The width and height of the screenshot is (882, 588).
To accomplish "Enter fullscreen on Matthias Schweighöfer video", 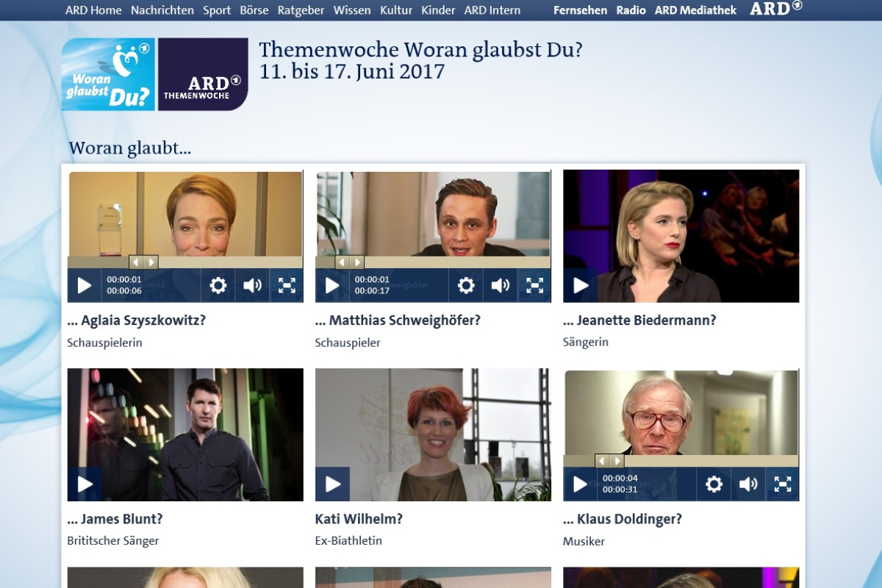I will 534,285.
